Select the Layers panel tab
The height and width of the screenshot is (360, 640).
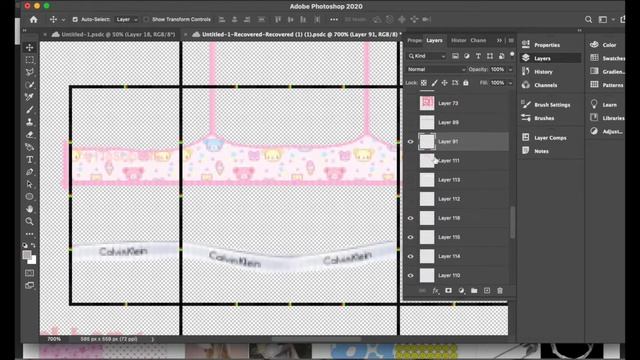click(x=434, y=40)
